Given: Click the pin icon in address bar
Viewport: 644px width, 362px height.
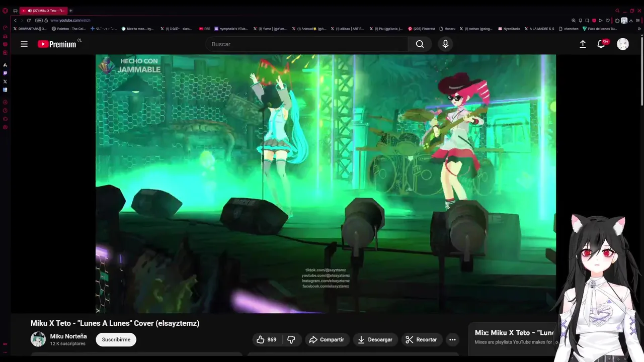Looking at the screenshot, I should pos(581,21).
